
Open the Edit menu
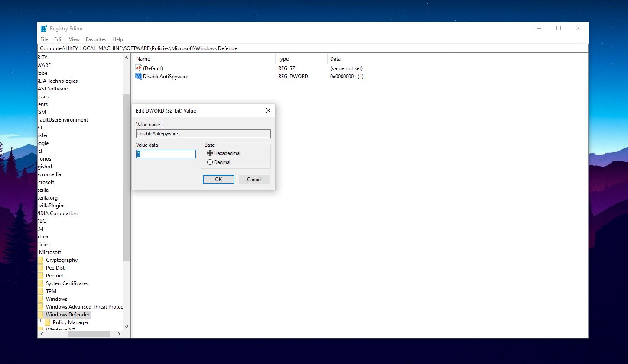click(59, 39)
